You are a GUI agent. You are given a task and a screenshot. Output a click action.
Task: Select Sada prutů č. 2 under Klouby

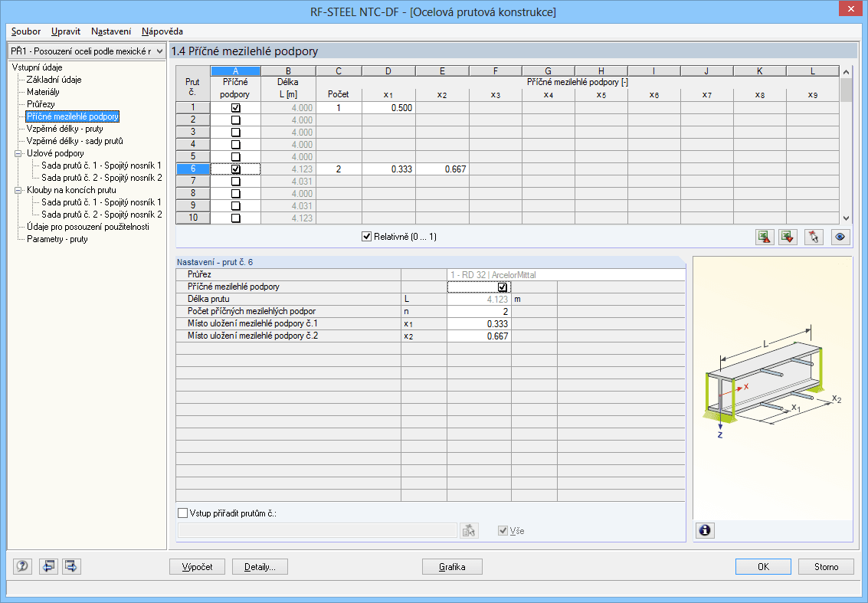[101, 215]
